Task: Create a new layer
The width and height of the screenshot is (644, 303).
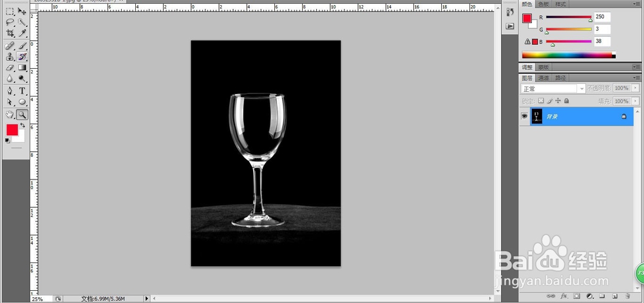Action: [x=614, y=296]
